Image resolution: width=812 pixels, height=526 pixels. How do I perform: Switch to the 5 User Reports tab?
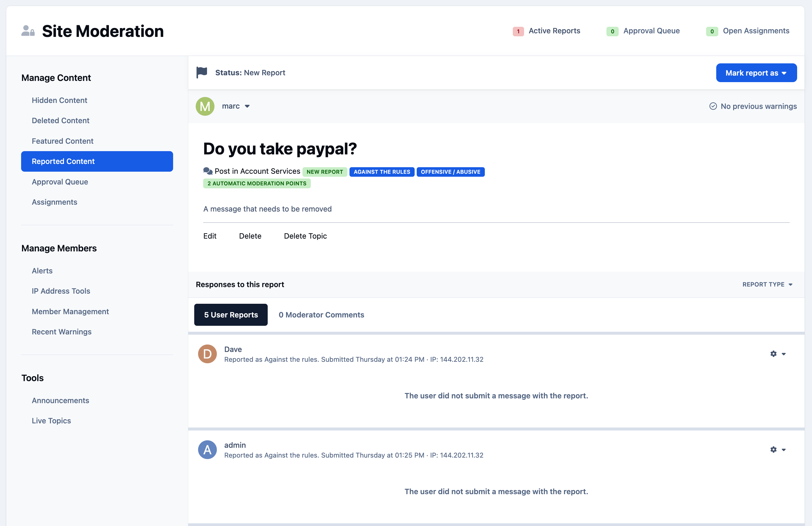231,315
